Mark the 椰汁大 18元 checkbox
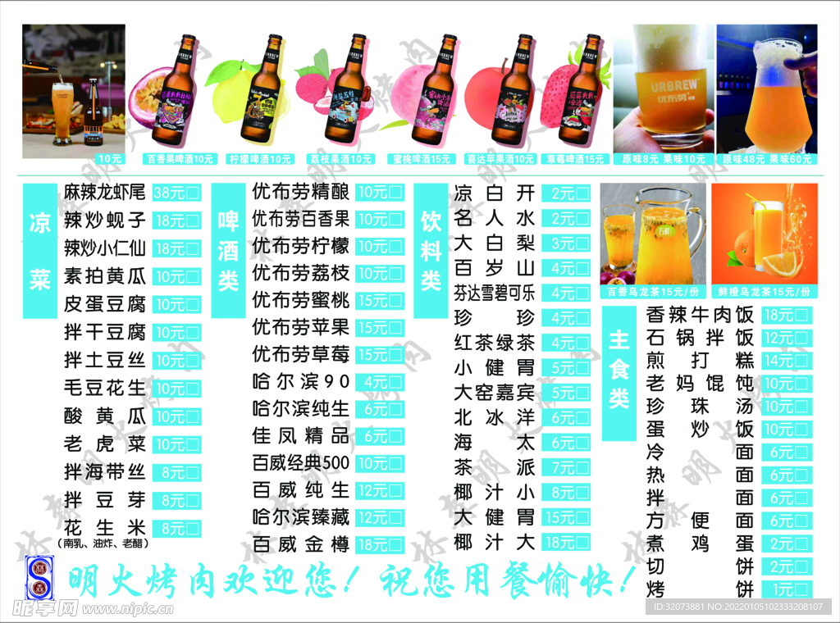This screenshot has height=623, width=840. [582, 542]
